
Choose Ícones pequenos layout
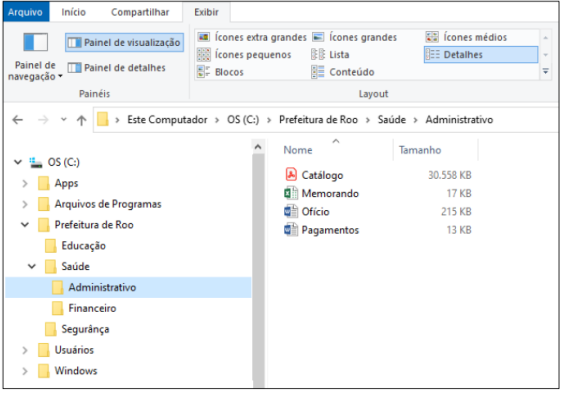pos(244,55)
